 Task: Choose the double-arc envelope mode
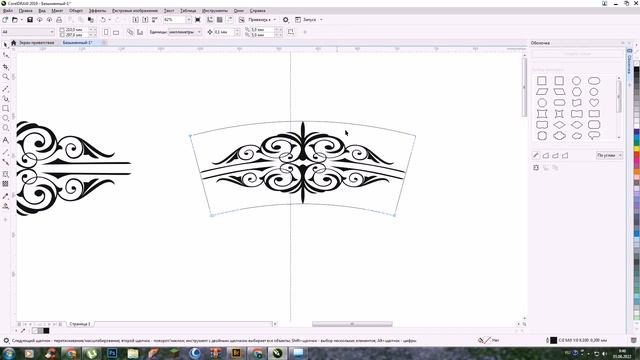click(565, 156)
